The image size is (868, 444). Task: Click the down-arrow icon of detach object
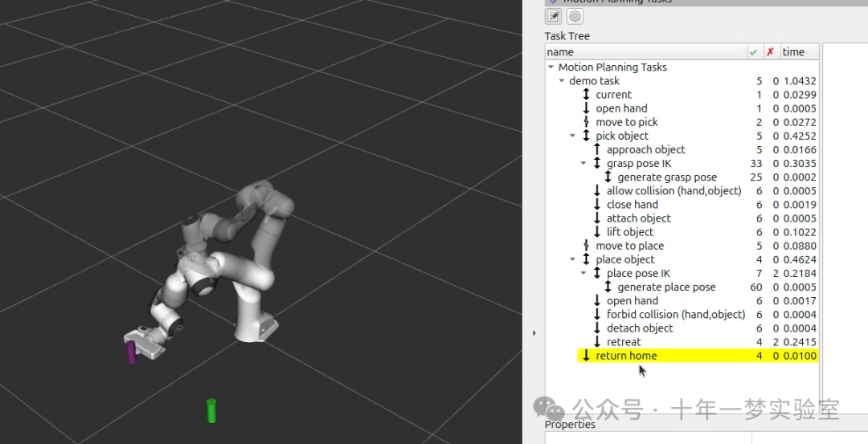tap(596, 328)
